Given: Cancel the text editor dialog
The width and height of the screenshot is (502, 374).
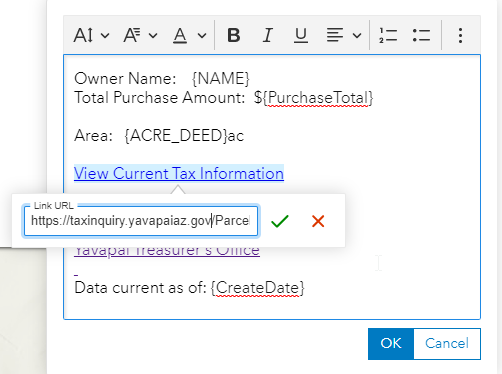Looking at the screenshot, I should [447, 344].
